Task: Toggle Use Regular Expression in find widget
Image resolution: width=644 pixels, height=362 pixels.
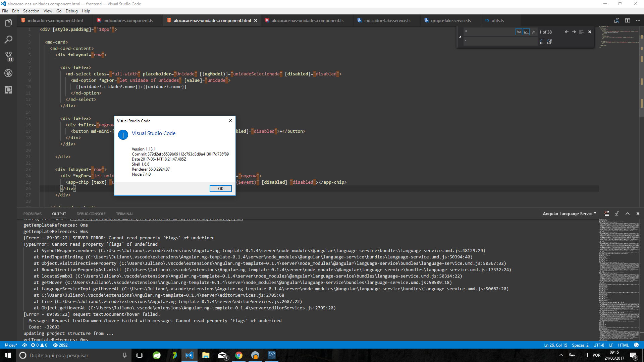Action: pos(534,32)
